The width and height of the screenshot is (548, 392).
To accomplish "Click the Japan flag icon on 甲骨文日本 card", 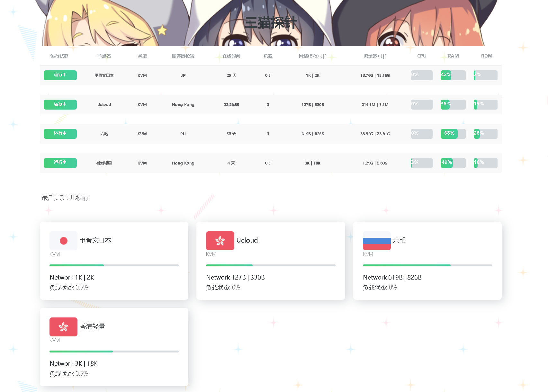I will [63, 241].
